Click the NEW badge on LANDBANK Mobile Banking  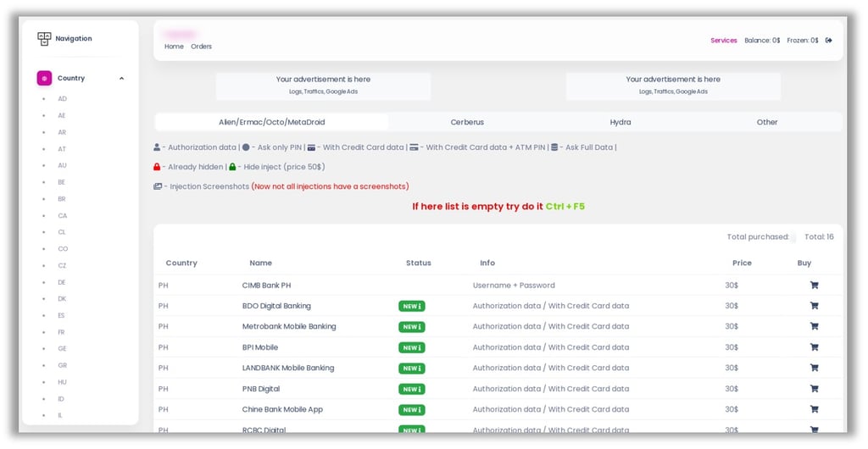[x=411, y=369]
